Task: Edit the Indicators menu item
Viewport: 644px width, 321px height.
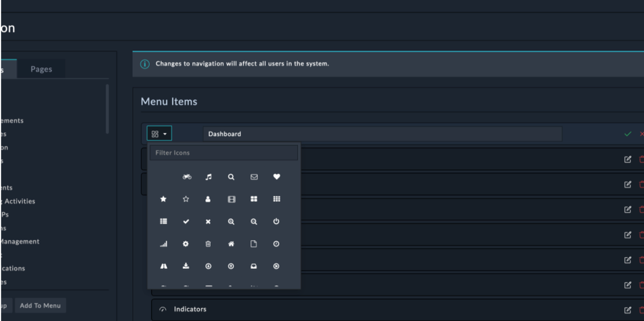Action: tap(627, 310)
